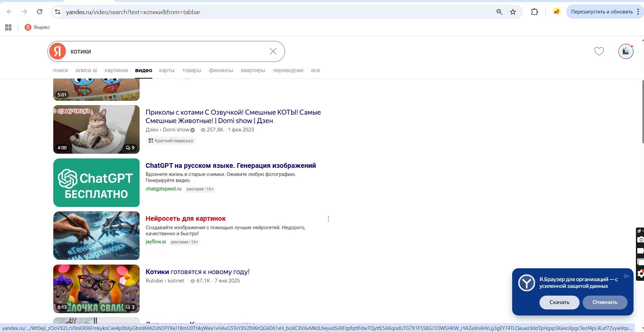644x332 pixels.
Task: Open the ChatGPT БЕСПЛАТНО ad thumbnail
Action: click(96, 183)
